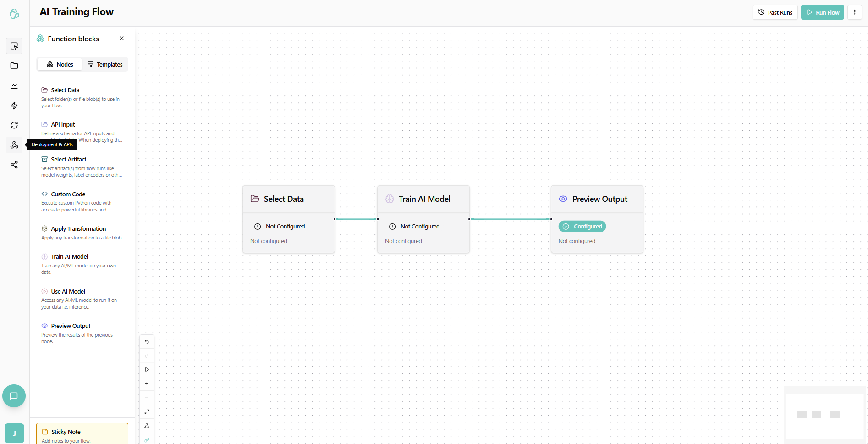Open the line chart icon in sidebar
Viewport: 868px width, 444px height.
[x=14, y=86]
